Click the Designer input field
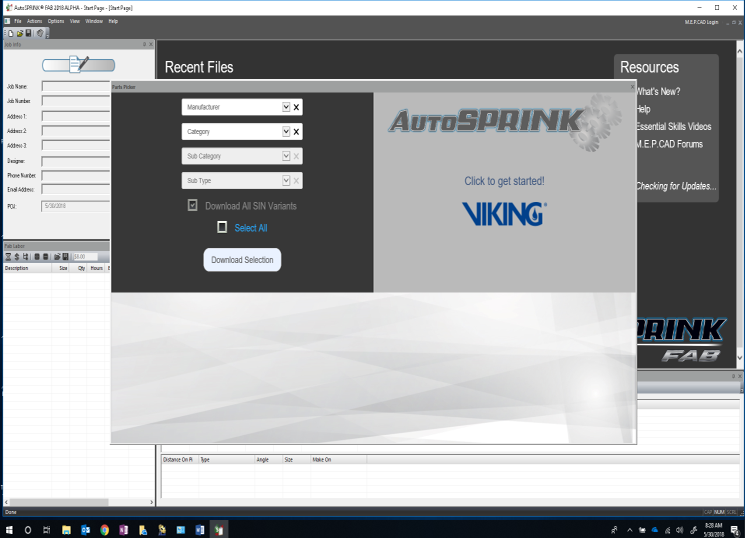This screenshot has width=745, height=538. 76,161
